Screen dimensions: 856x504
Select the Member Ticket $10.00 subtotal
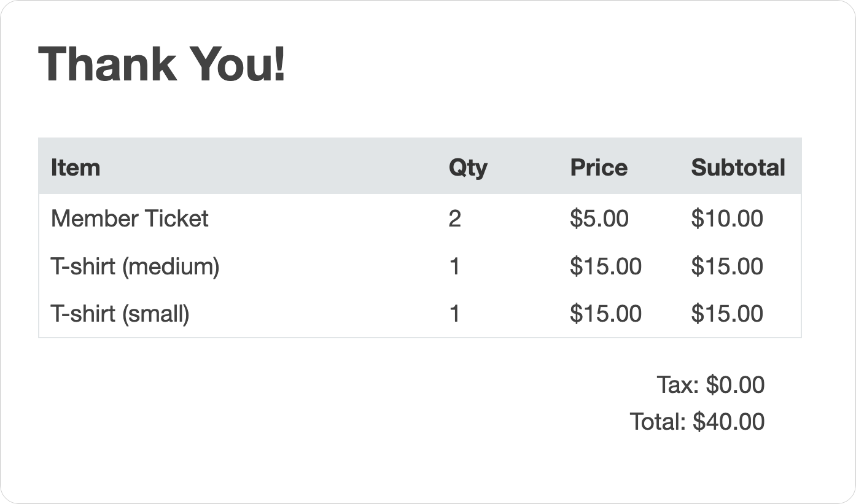(x=727, y=219)
